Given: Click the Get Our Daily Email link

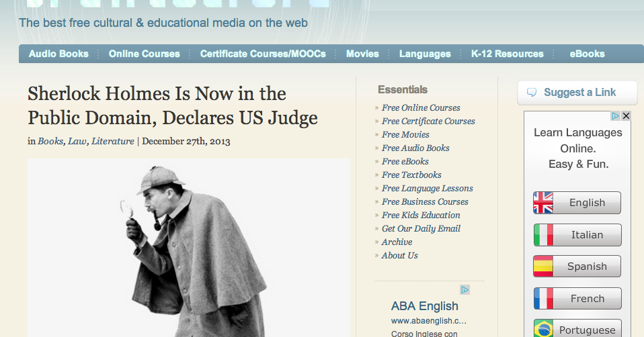Looking at the screenshot, I should coord(421,229).
